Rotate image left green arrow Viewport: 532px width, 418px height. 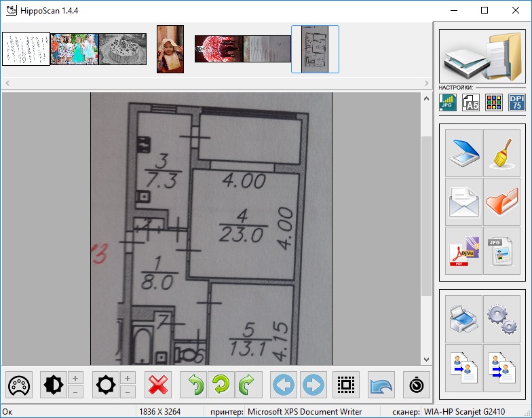195,385
